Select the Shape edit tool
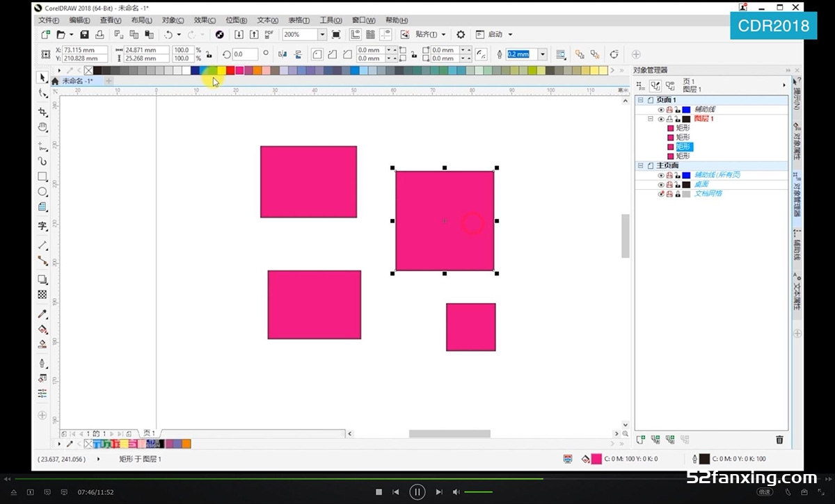The height and width of the screenshot is (504, 835). tap(42, 94)
